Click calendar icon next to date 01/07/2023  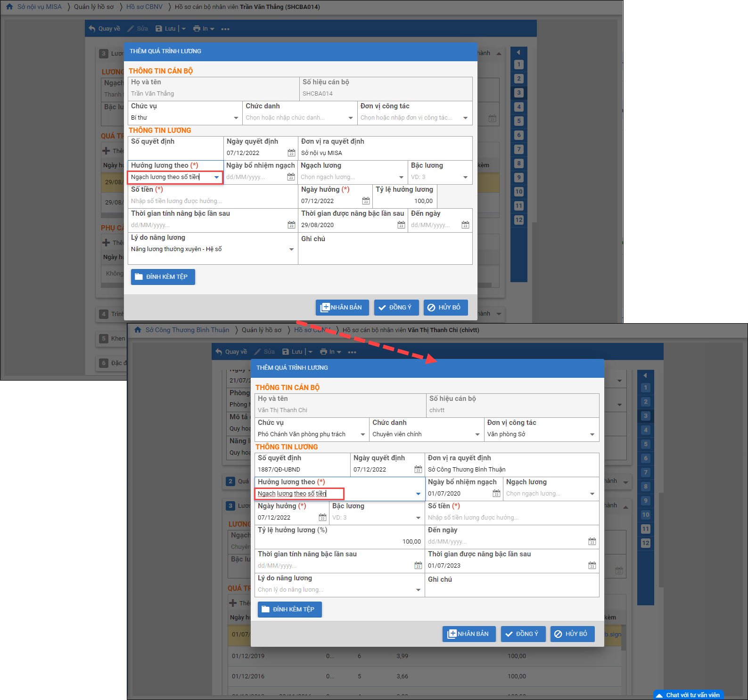(592, 565)
